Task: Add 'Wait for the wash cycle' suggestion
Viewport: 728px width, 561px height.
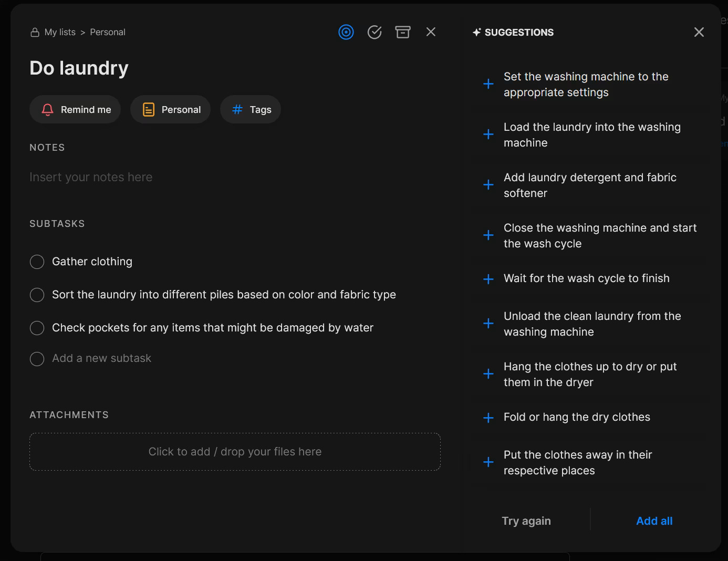Action: coord(488,279)
